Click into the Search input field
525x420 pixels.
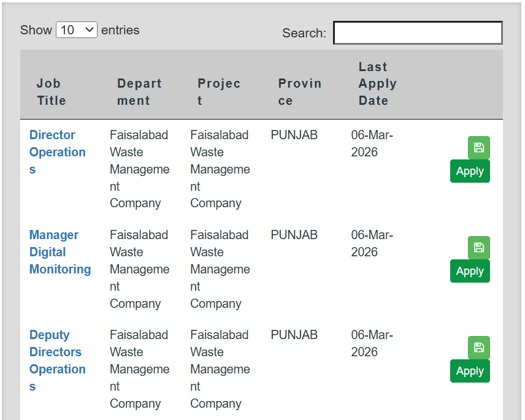tap(418, 33)
